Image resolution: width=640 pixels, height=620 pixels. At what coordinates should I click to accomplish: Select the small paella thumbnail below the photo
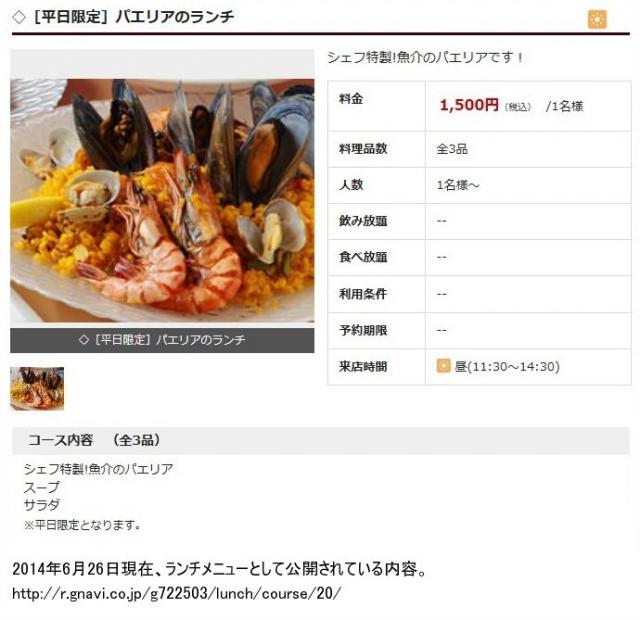coord(37,388)
